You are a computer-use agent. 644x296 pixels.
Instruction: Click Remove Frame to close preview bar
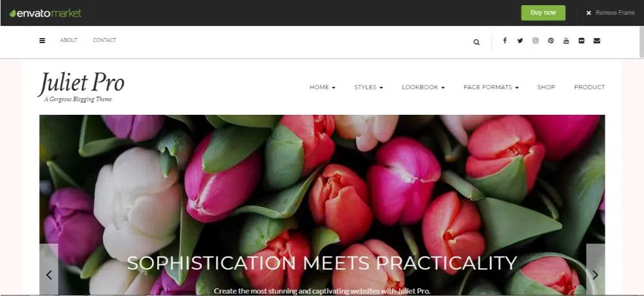611,13
